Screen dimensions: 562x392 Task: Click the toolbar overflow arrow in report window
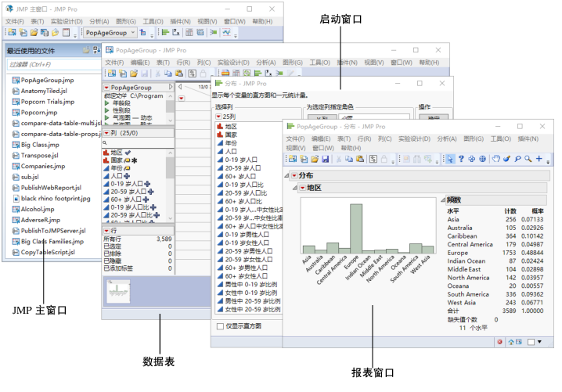(x=548, y=162)
